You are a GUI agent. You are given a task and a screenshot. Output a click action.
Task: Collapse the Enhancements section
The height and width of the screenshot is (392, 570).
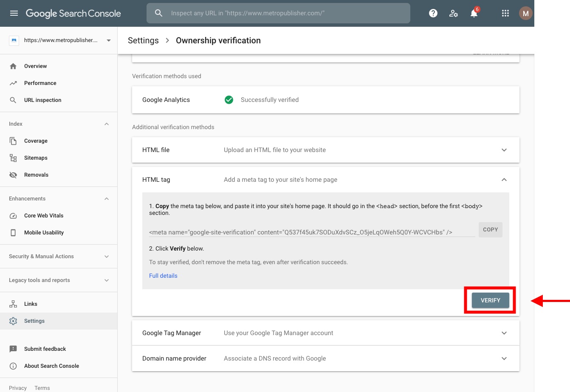(x=107, y=199)
